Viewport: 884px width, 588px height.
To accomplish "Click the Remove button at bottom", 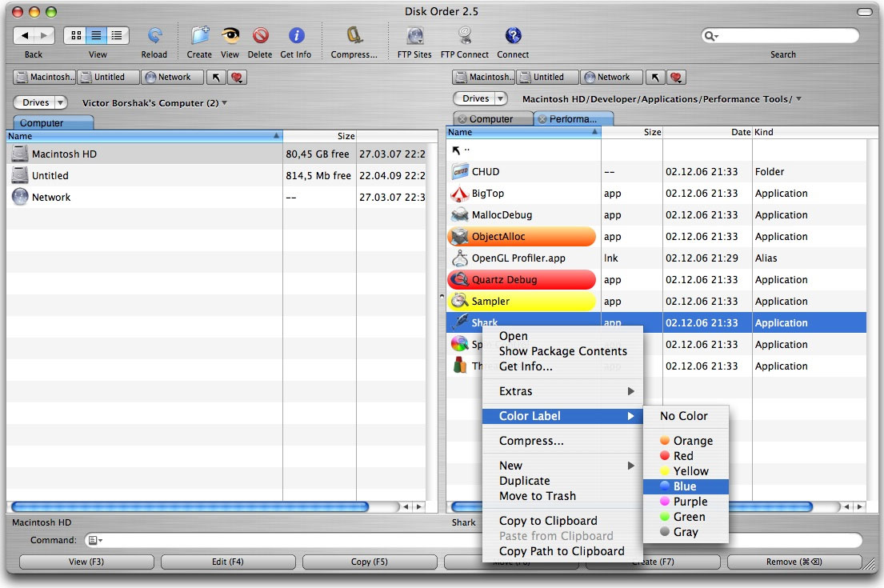I will tap(794, 562).
